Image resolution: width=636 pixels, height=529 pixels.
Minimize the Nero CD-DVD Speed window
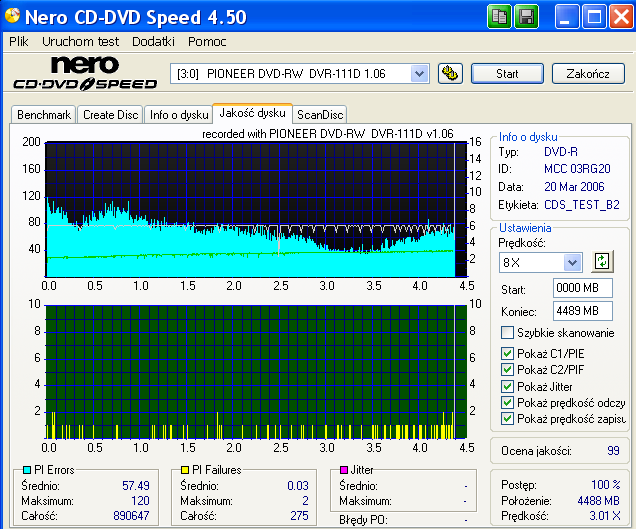(x=566, y=17)
